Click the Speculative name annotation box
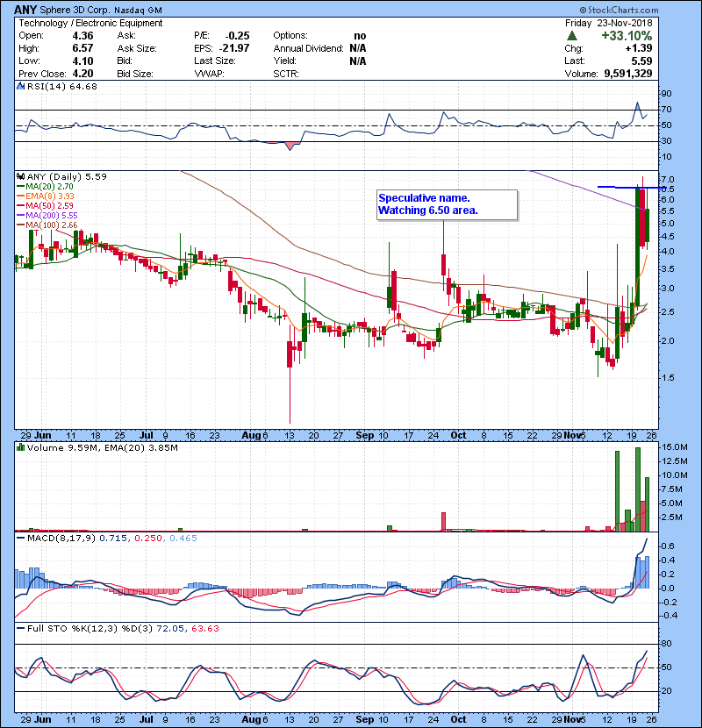The width and height of the screenshot is (702, 728). (x=447, y=204)
